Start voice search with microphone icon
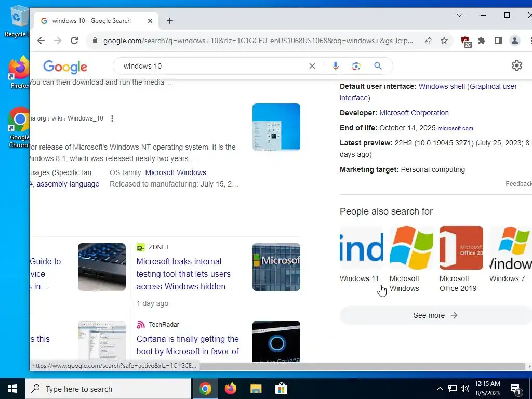This screenshot has height=399, width=532. pos(335,66)
